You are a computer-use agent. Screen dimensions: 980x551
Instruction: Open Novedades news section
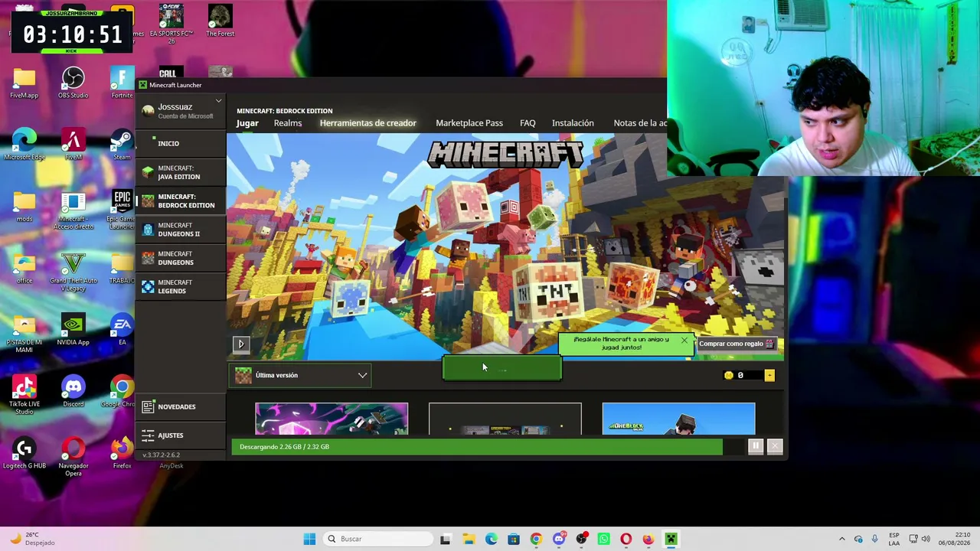(181, 406)
